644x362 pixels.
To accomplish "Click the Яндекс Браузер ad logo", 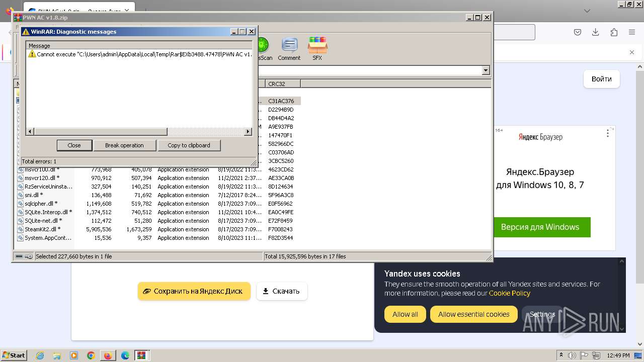I will [540, 137].
